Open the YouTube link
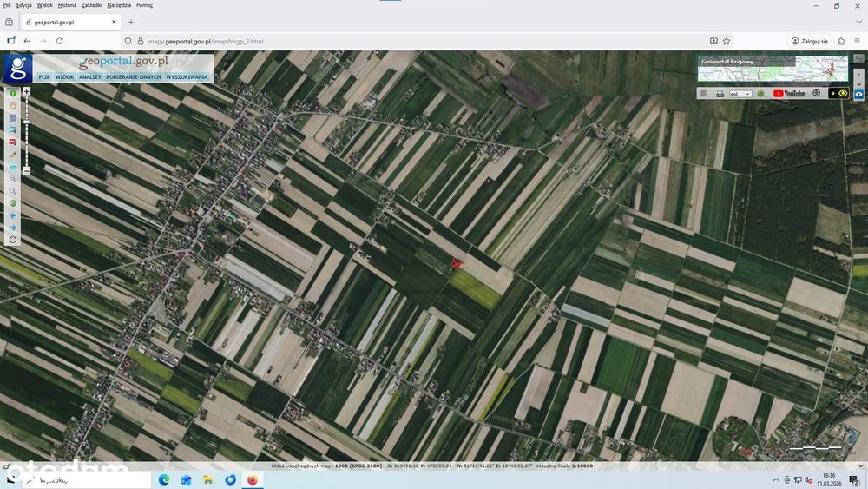The image size is (868, 489). [789, 94]
